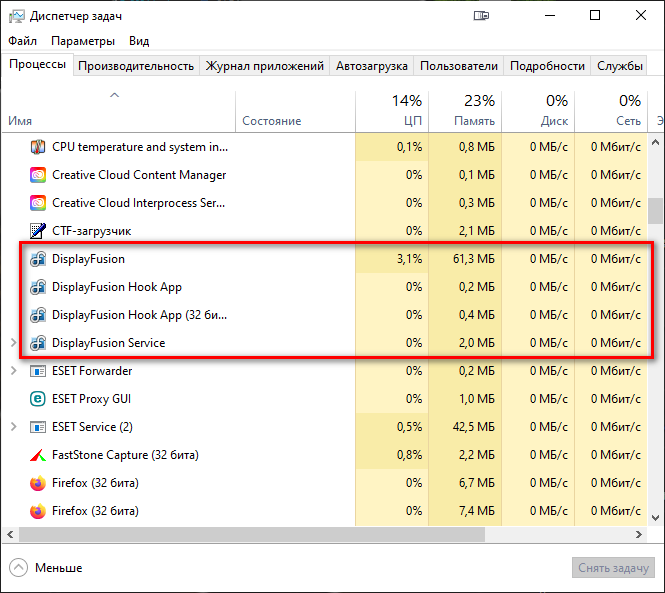Screen dimensions: 665x593
Task: Click the horizontal scrollbar thumb
Action: pos(252,534)
